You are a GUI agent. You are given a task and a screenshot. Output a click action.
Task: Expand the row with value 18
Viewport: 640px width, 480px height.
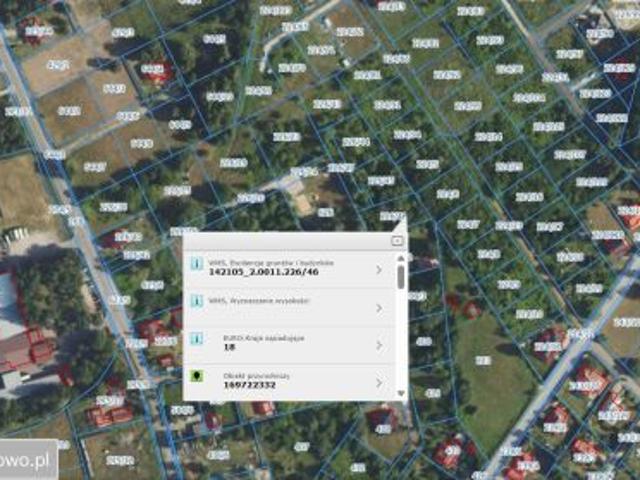pyautogui.click(x=379, y=346)
